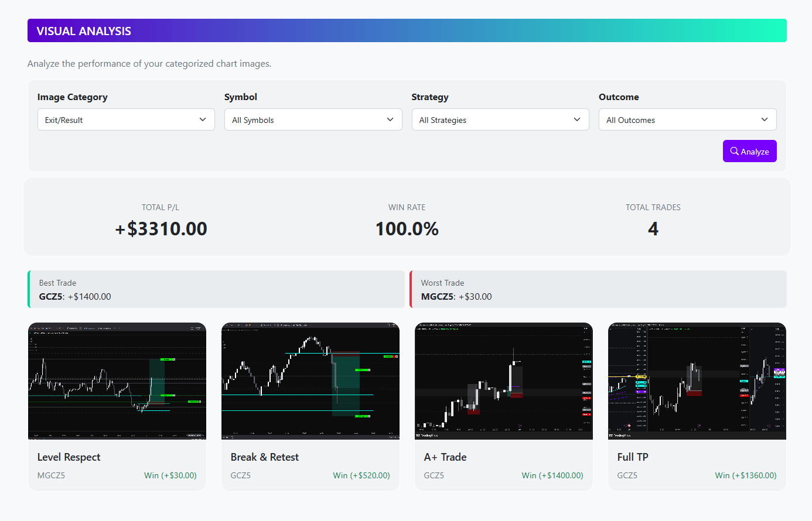
Task: Click the Total P/L value of +$3310.00
Action: tap(161, 228)
